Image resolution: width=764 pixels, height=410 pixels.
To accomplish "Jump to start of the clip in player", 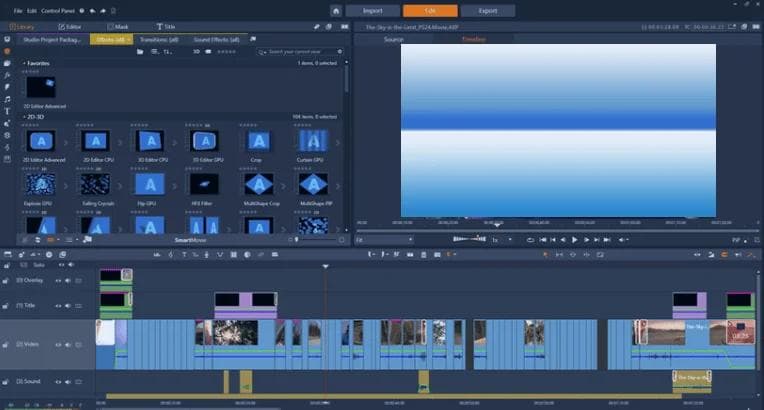I will click(x=543, y=240).
